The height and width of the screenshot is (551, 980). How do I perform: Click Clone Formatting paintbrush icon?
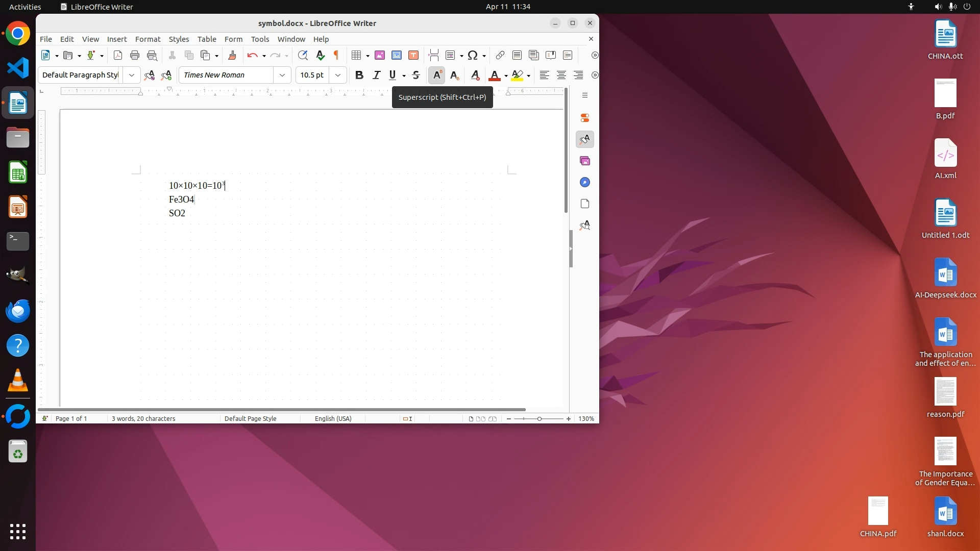click(x=232, y=55)
